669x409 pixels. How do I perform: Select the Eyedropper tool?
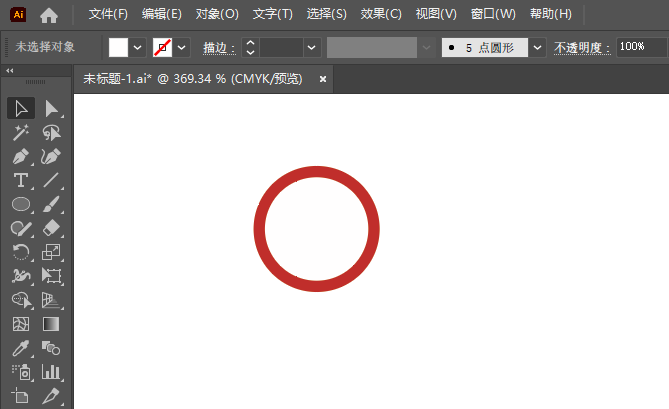coord(21,348)
